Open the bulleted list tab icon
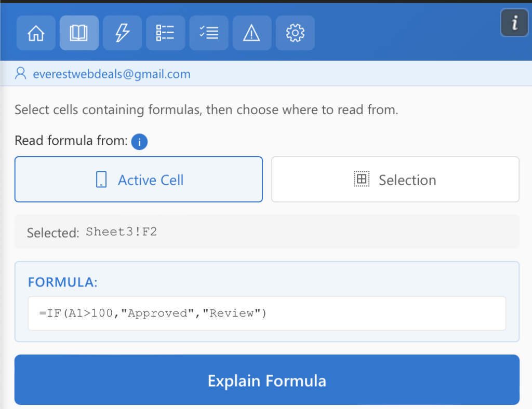This screenshot has height=409, width=532. [165, 33]
